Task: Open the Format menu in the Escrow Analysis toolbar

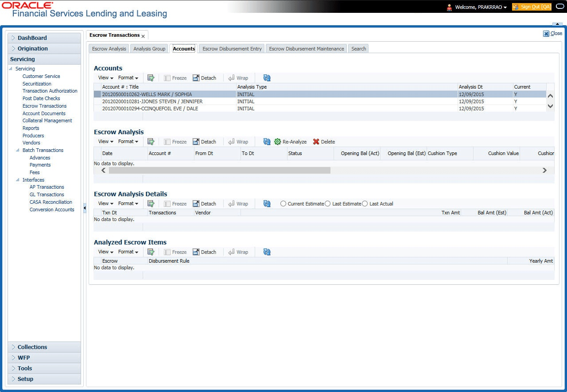Action: click(x=128, y=142)
